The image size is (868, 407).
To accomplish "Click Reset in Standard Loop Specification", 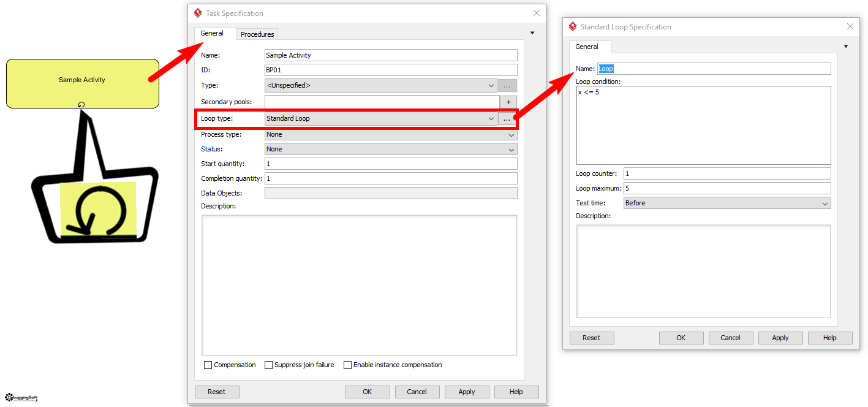I will tap(591, 338).
